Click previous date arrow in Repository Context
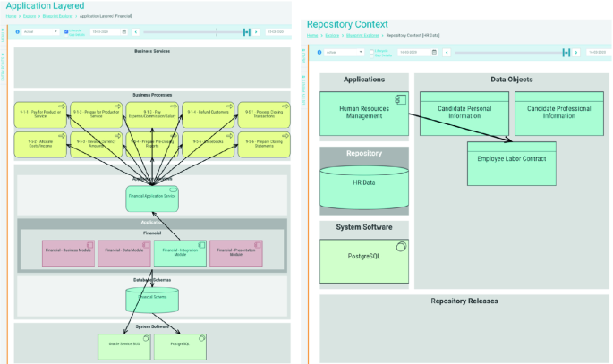This screenshot has width=613, height=364. tap(447, 53)
